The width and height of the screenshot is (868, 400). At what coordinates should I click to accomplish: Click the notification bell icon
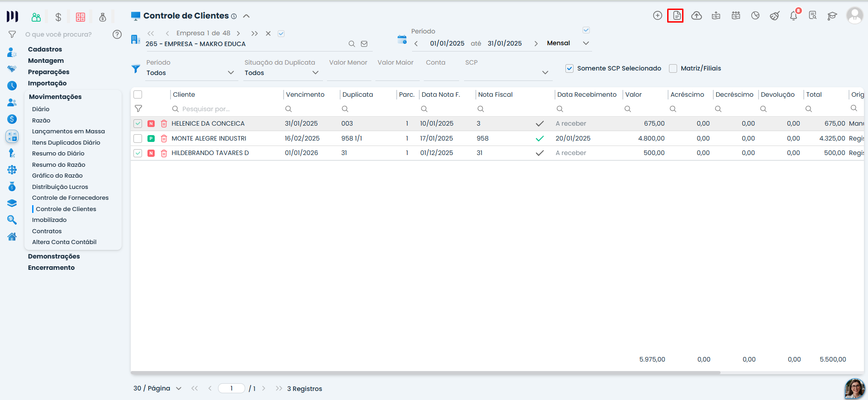(793, 16)
